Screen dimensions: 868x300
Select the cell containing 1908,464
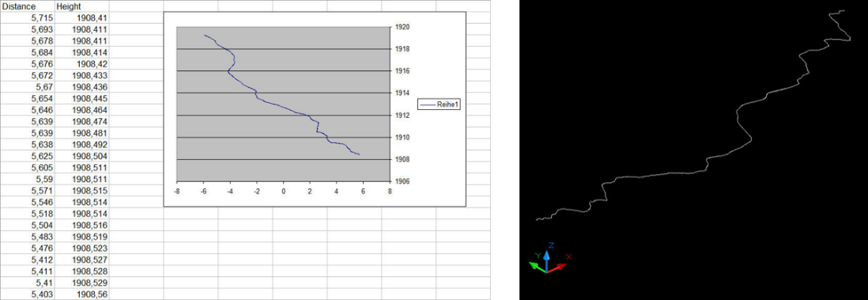point(82,110)
